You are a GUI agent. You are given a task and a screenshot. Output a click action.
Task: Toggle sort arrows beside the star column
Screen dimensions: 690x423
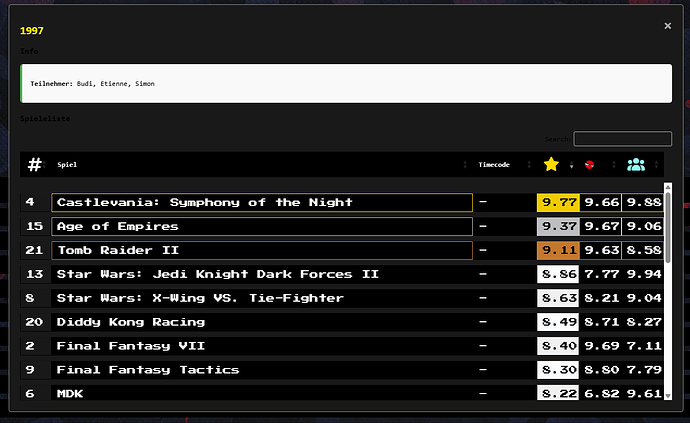click(572, 165)
